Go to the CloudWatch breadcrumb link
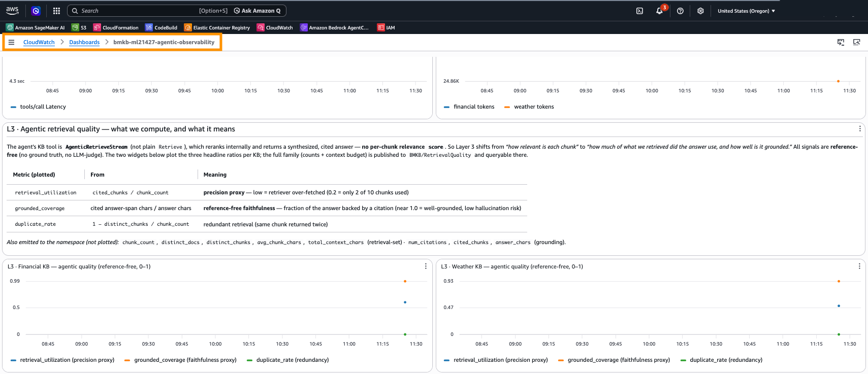The height and width of the screenshot is (374, 868). [39, 42]
